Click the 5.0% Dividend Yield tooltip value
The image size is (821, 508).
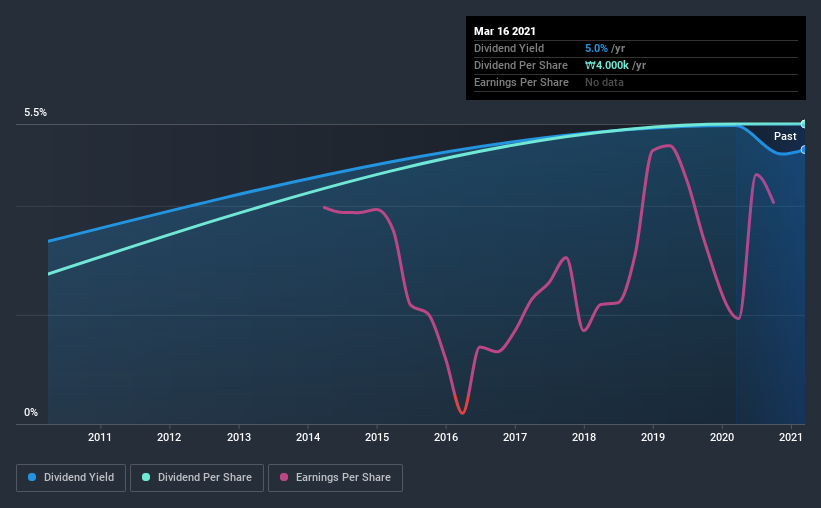click(x=596, y=48)
